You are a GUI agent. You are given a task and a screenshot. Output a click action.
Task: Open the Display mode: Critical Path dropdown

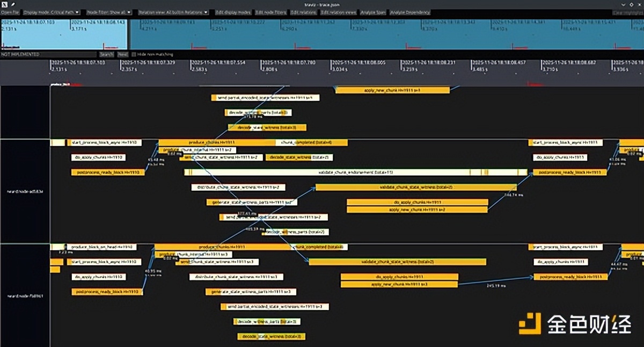[51, 12]
